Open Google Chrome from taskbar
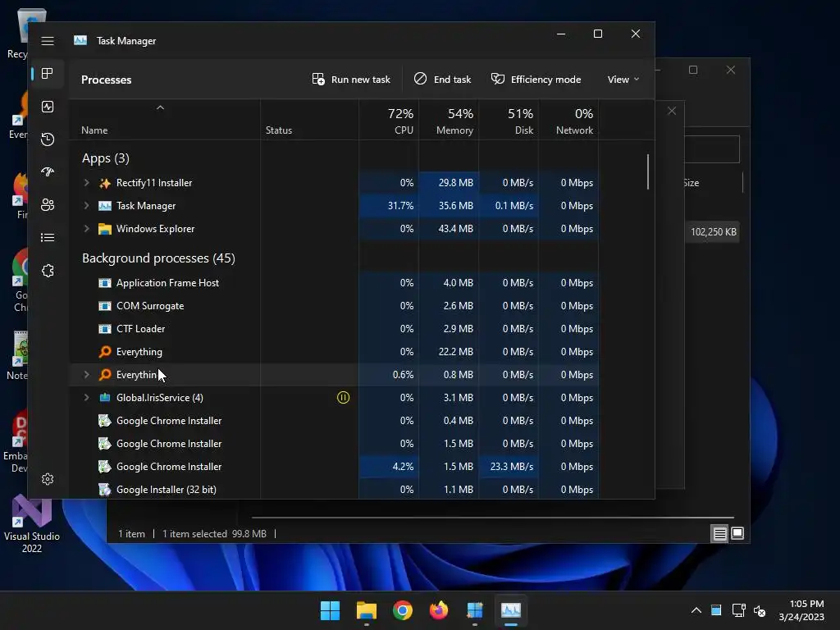840x630 pixels. click(x=402, y=610)
